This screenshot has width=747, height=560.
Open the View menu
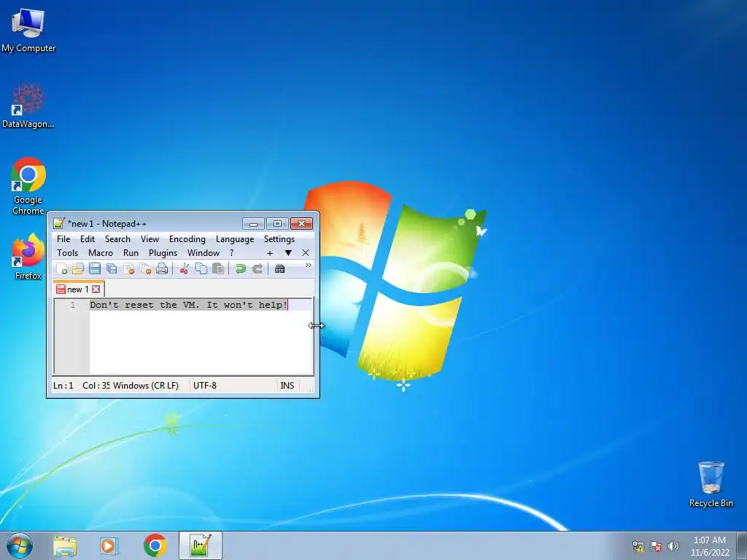[x=150, y=239]
